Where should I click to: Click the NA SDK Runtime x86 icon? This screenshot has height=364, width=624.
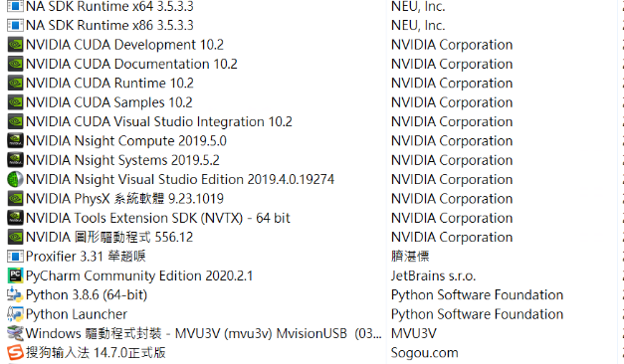pos(15,25)
